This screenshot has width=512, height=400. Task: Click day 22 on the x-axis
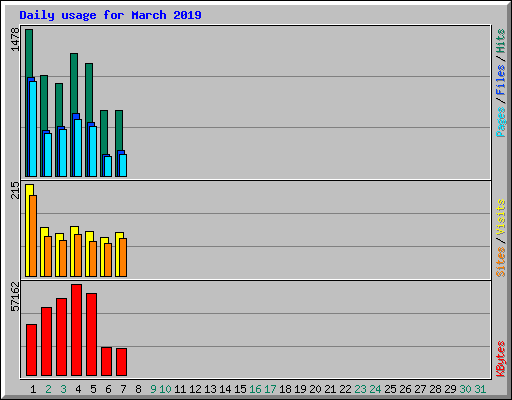click(345, 389)
